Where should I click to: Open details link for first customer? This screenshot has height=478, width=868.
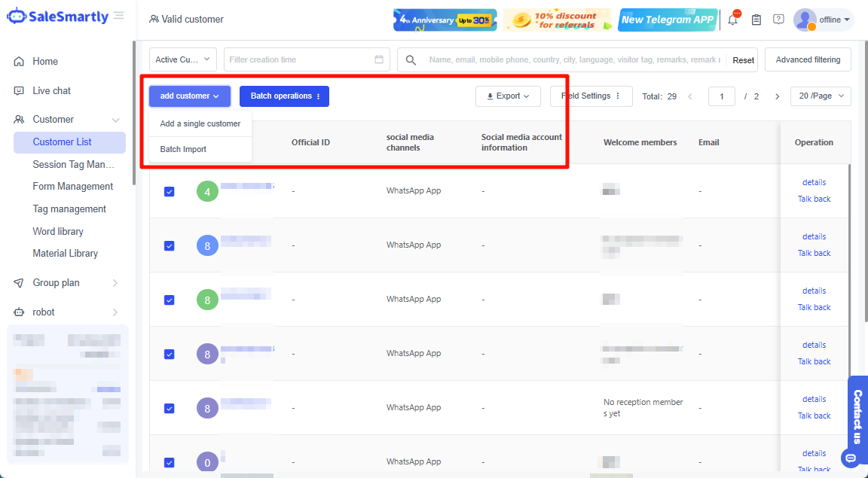tap(814, 182)
